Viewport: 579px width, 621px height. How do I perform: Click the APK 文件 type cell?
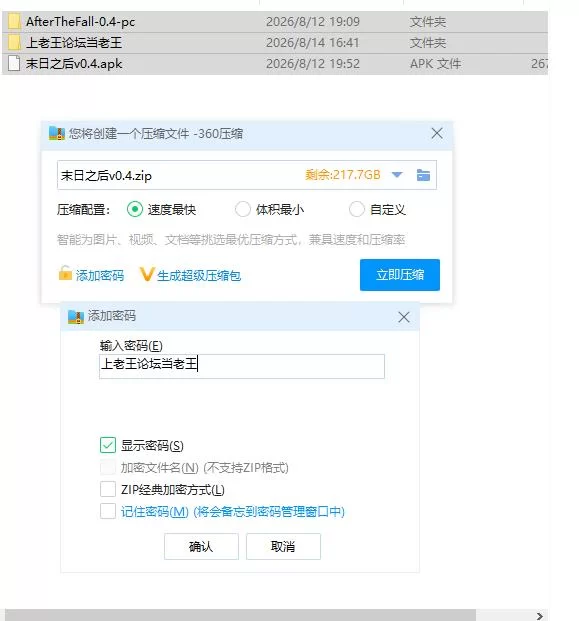tap(435, 63)
